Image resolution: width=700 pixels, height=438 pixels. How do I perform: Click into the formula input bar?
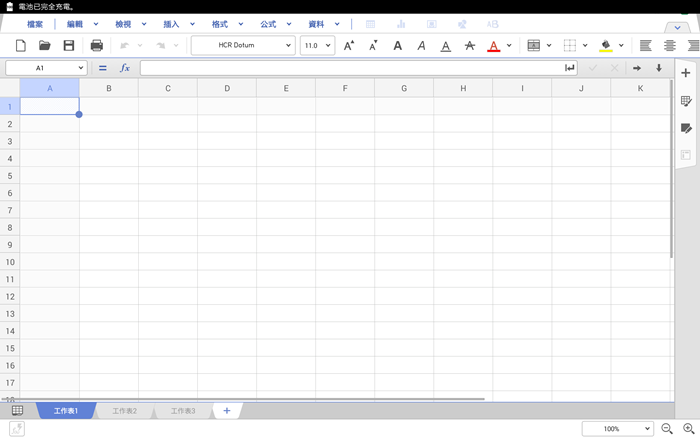point(350,68)
